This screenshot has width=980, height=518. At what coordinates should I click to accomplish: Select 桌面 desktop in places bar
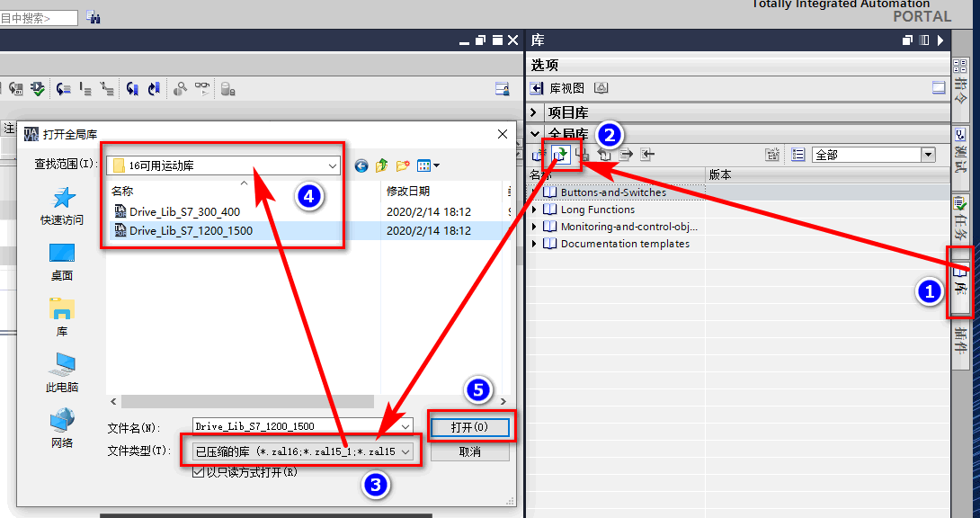click(62, 263)
